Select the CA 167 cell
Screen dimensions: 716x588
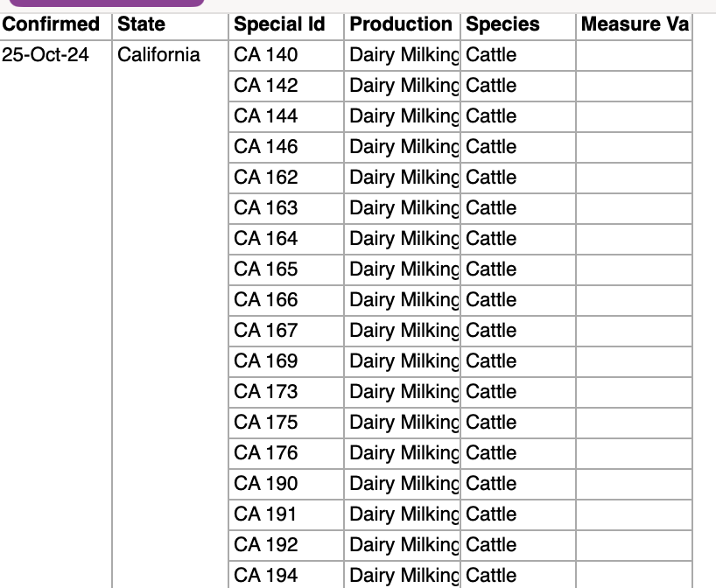[x=286, y=331]
